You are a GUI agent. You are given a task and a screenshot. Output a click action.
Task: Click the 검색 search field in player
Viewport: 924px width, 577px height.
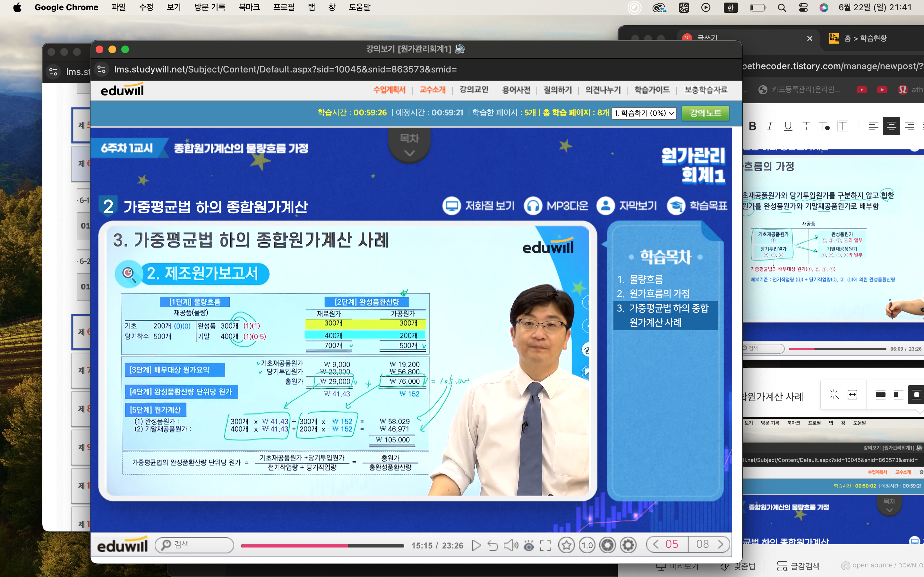tap(195, 545)
